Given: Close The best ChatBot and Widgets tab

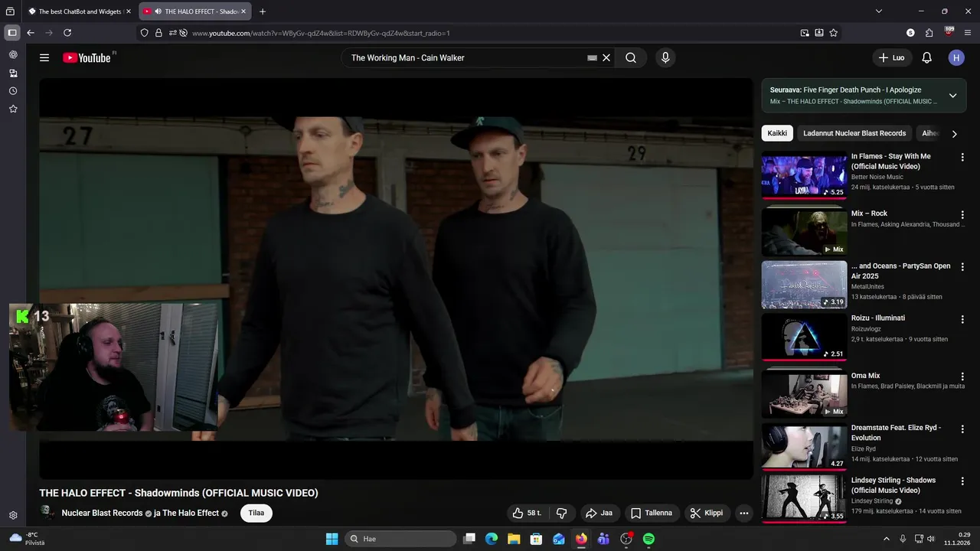Looking at the screenshot, I should tap(127, 11).
